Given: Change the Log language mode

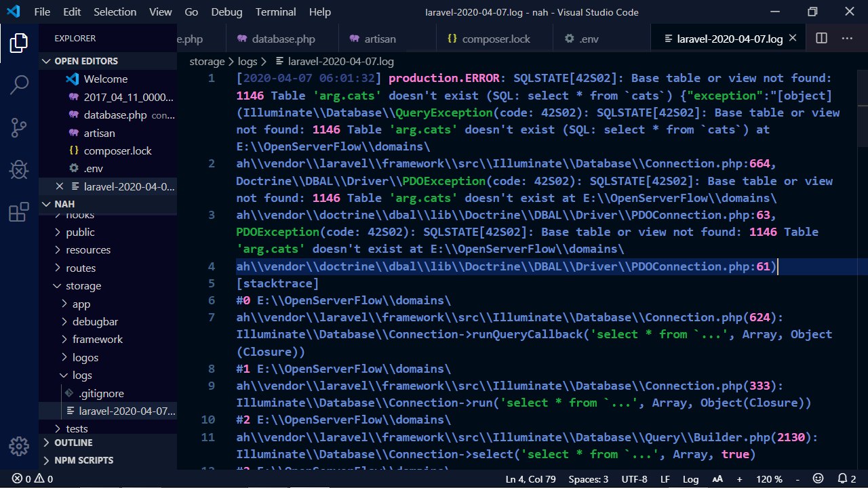Looking at the screenshot, I should pyautogui.click(x=690, y=479).
